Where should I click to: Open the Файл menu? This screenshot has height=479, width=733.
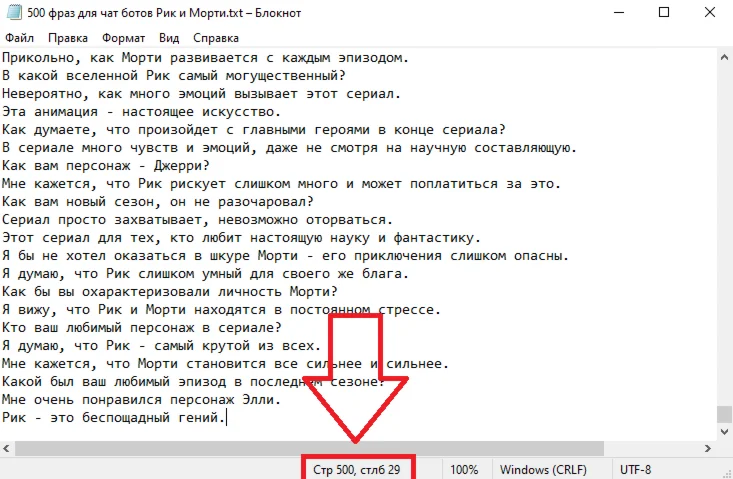coord(19,38)
